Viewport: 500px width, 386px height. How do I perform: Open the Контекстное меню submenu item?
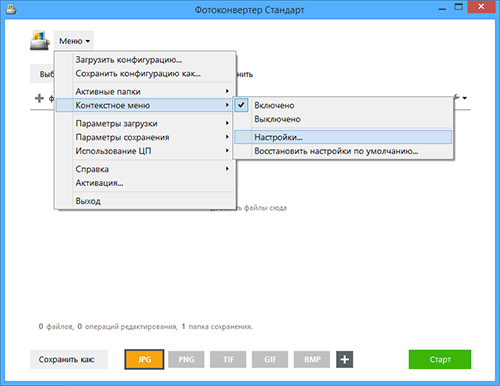[x=145, y=105]
